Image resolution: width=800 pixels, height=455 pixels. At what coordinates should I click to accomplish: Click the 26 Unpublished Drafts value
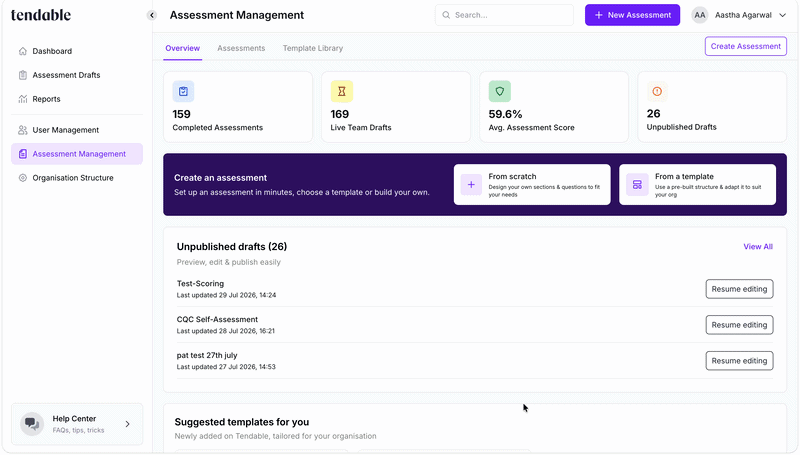[x=654, y=114]
